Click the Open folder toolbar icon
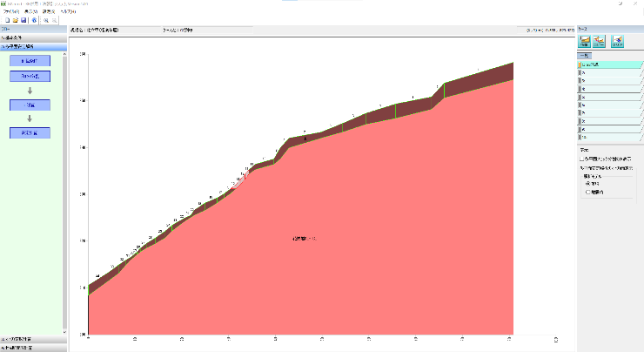Viewport: 644px width, 352px height. 15,19
